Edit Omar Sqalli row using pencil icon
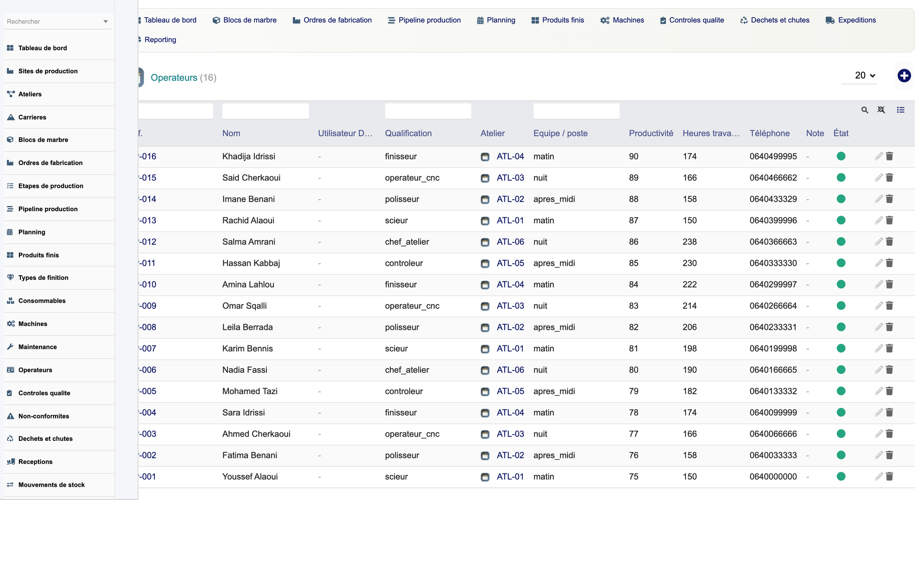 [879, 306]
